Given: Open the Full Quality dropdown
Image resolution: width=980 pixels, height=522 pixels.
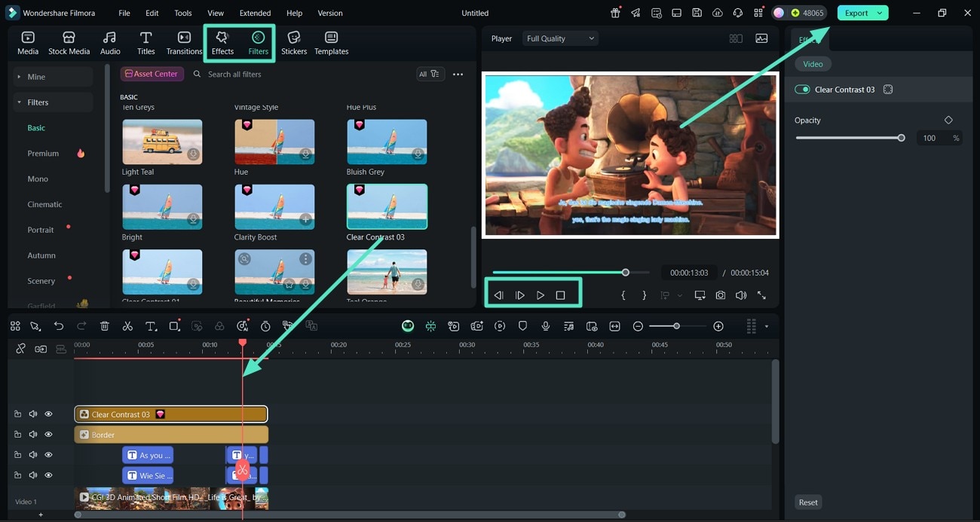Looking at the screenshot, I should (x=560, y=38).
